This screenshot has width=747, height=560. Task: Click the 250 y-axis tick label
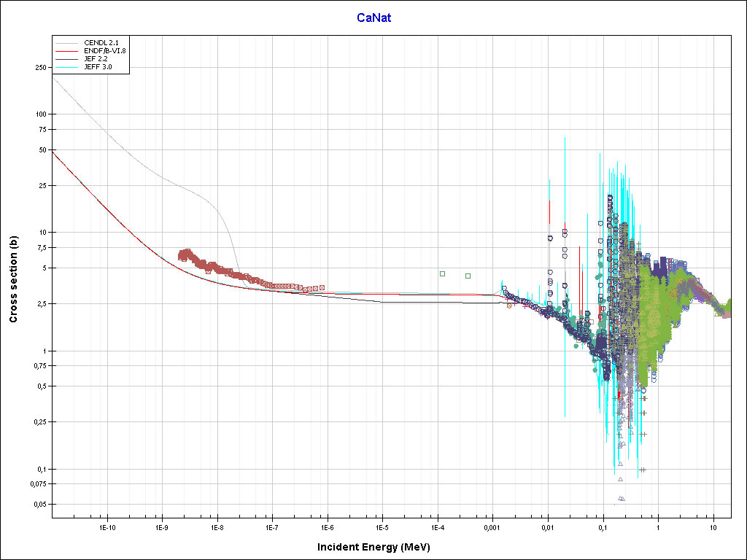40,68
